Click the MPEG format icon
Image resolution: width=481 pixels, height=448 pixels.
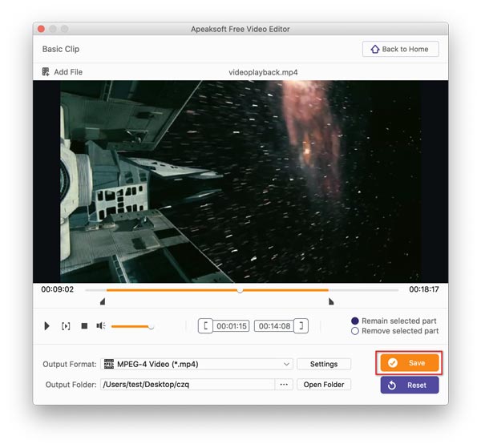click(x=108, y=364)
